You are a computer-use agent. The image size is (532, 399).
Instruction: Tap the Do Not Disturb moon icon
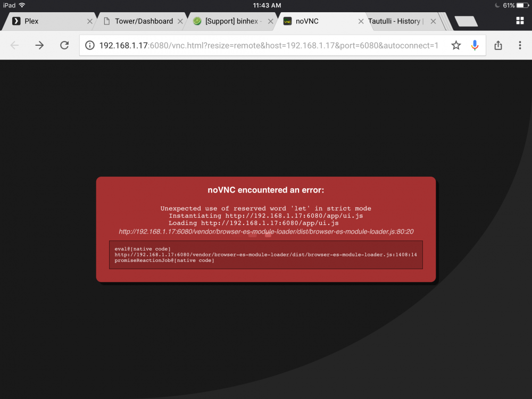[497, 5]
